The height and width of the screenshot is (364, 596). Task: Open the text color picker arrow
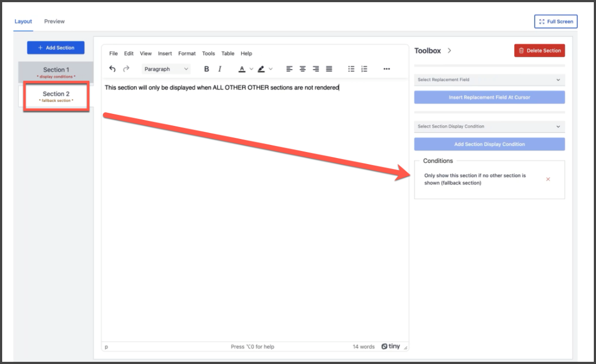[251, 69]
